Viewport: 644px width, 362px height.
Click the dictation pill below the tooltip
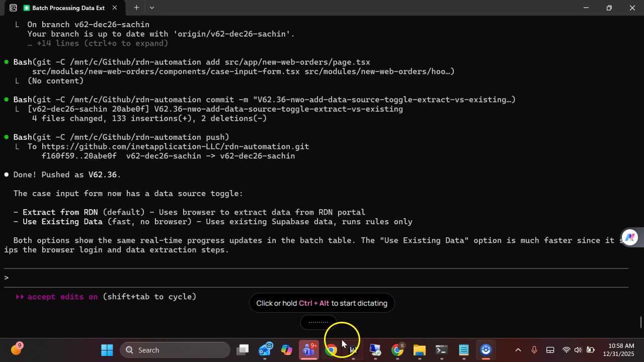(318, 322)
